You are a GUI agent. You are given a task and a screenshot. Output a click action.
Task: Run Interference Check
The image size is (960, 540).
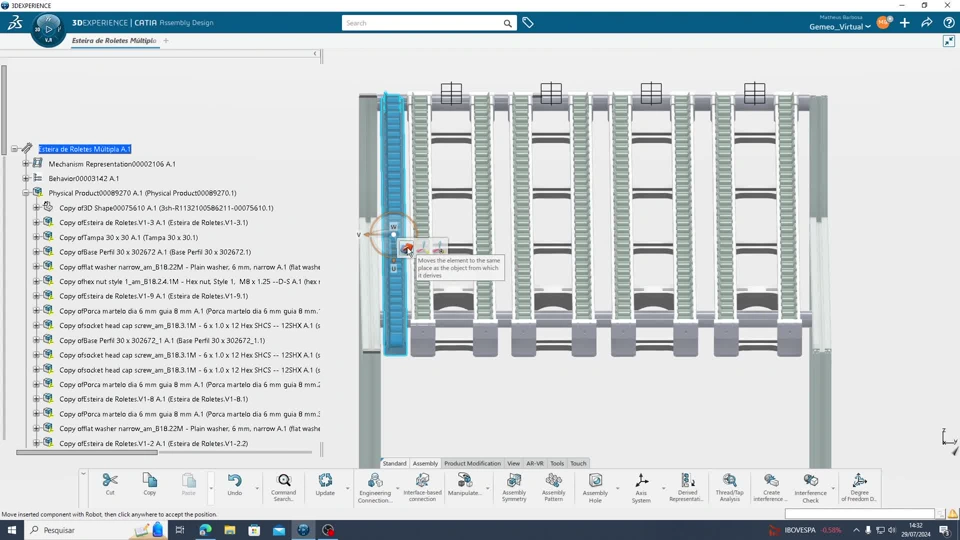[811, 488]
